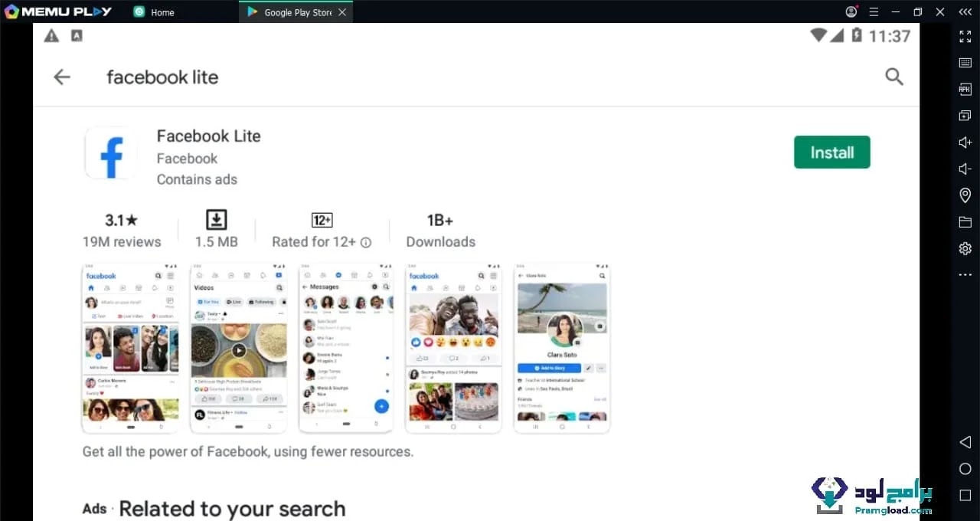Image resolution: width=980 pixels, height=521 pixels.
Task: Click the battery status icon
Action: (x=856, y=35)
